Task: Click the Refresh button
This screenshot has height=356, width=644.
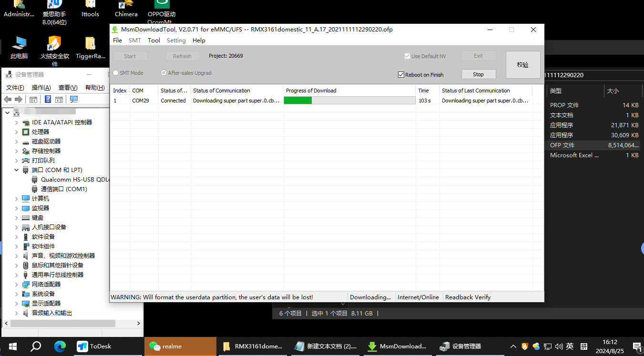Action: pos(182,56)
